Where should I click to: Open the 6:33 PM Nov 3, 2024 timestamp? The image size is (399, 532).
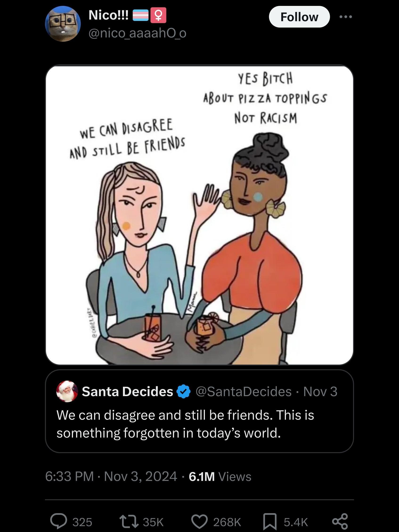pos(111,476)
